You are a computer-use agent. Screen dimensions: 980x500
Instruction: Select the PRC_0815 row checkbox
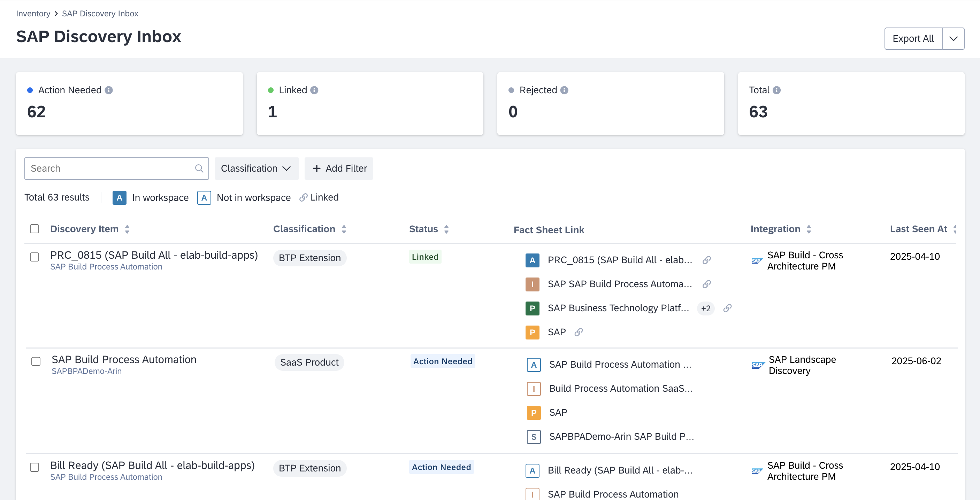[x=35, y=257]
